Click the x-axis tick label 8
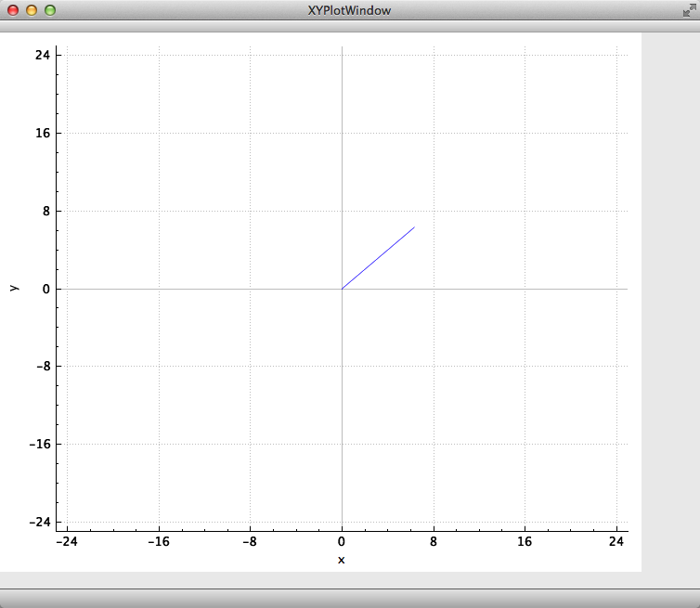Image resolution: width=700 pixels, height=608 pixels. click(434, 541)
